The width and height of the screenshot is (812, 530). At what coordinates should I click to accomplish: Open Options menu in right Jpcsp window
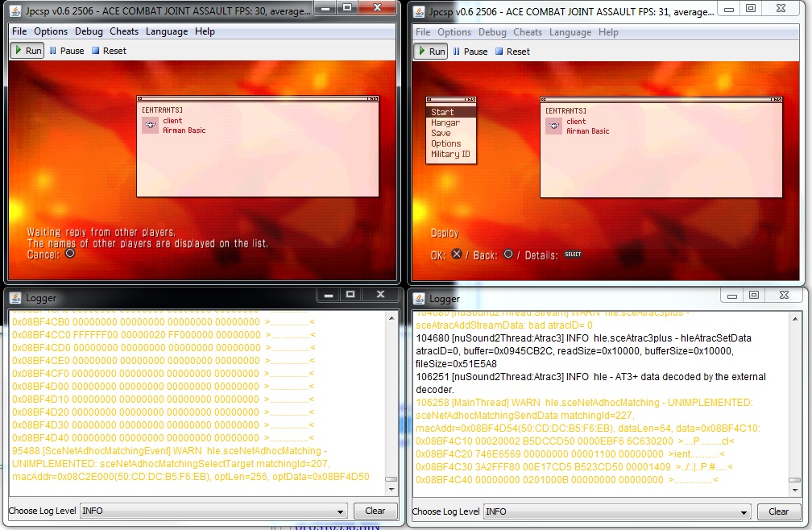coord(454,32)
